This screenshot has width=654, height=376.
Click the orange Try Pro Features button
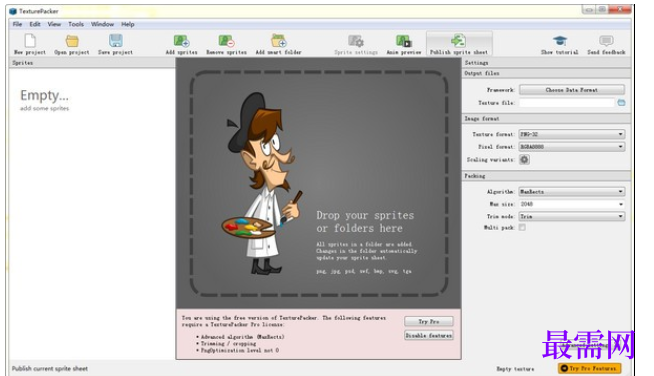click(589, 368)
